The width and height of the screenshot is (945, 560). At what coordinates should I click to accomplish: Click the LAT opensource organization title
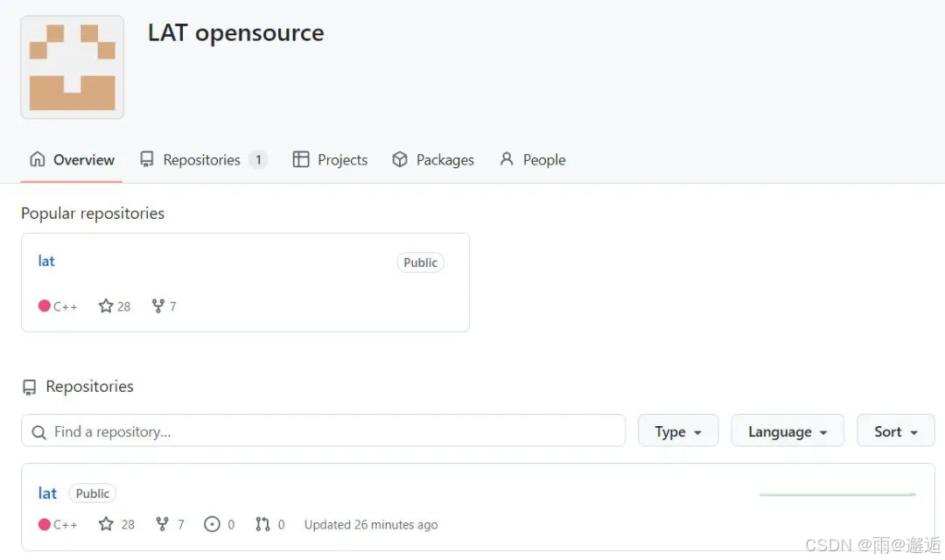pos(235,33)
